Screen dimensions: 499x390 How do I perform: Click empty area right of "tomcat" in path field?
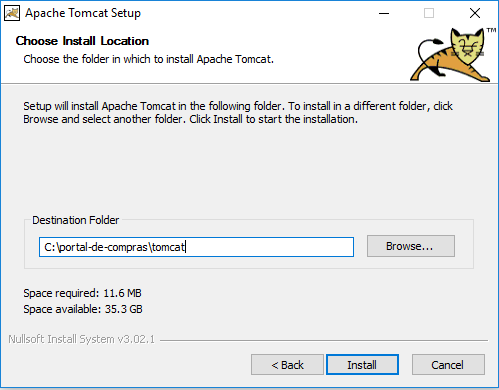pos(269,247)
